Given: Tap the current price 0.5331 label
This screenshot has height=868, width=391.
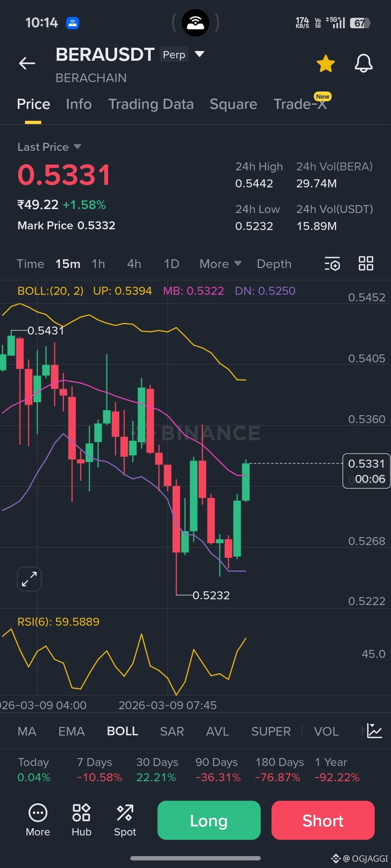Looking at the screenshot, I should [366, 471].
